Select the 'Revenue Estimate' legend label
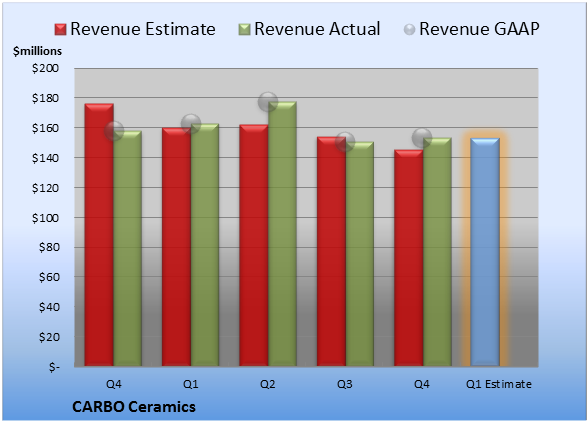 point(143,29)
